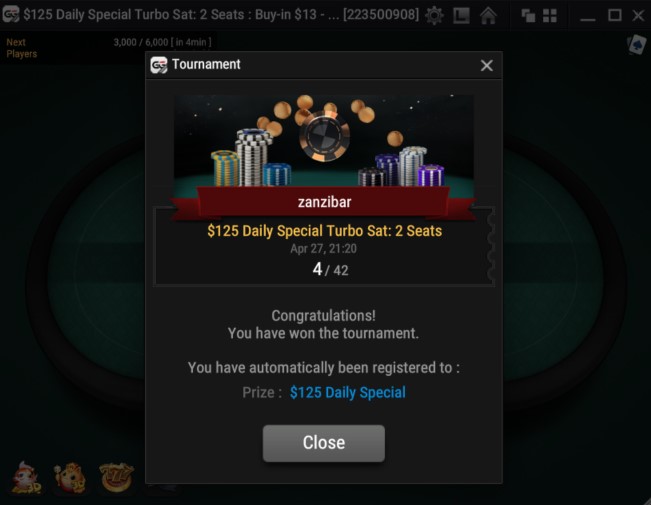The image size is (651, 505).
Task: Click the Next blinds level label
Action: coord(16,42)
